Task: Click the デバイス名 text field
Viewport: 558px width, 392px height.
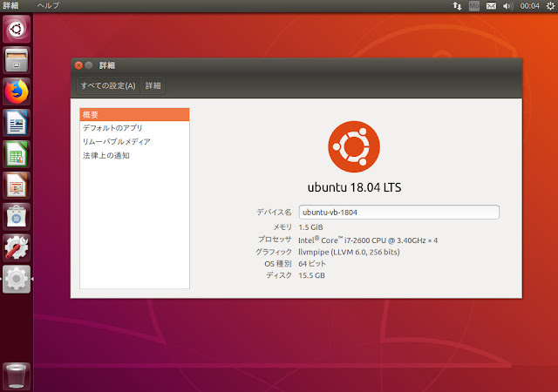Action: tap(399, 212)
